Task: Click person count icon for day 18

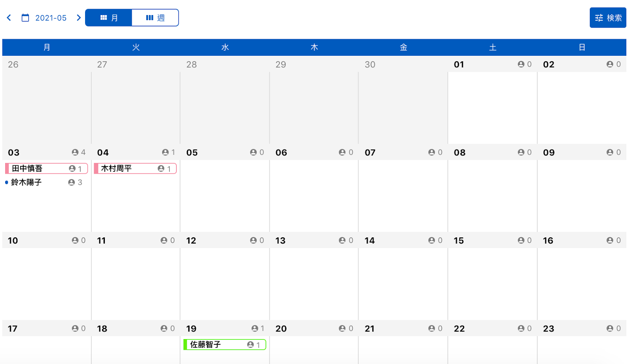Action: coord(164,328)
